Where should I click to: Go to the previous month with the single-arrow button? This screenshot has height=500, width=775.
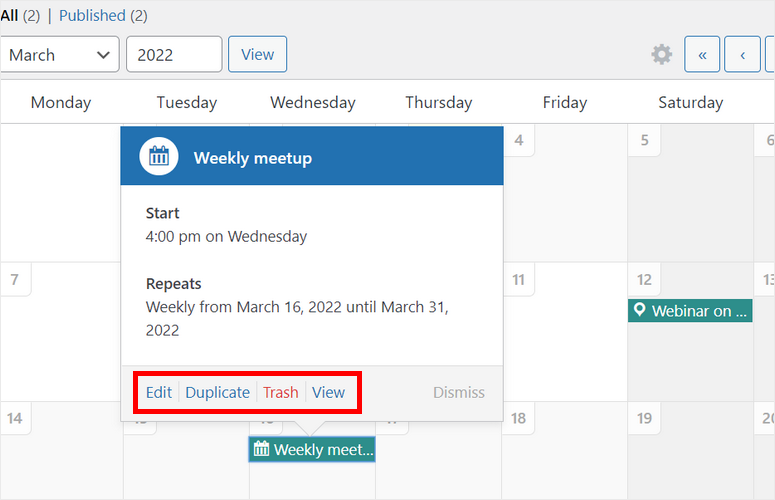[742, 55]
